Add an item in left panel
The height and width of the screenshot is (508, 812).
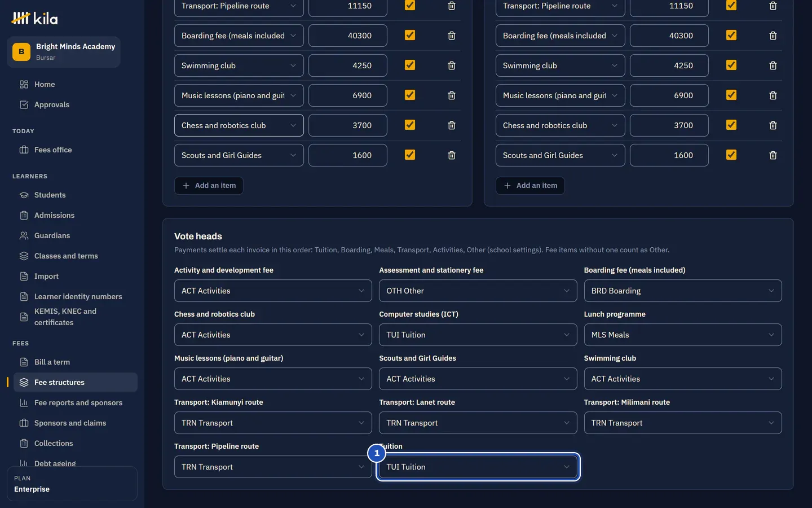(x=209, y=186)
